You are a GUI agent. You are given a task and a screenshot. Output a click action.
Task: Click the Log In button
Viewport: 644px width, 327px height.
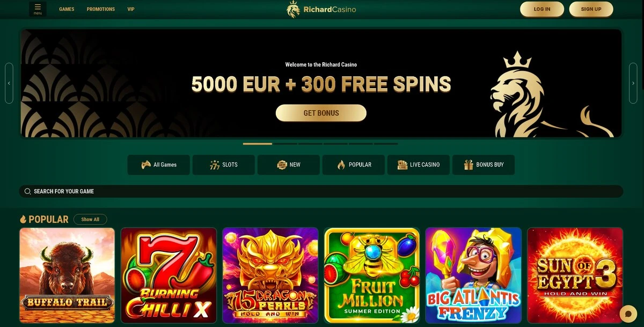pyautogui.click(x=542, y=9)
